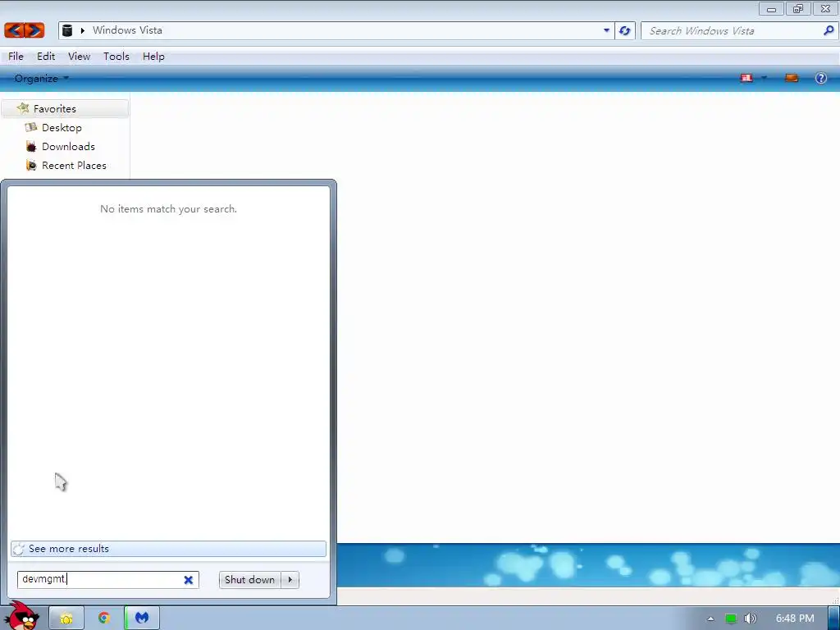Open the View menu

pos(79,57)
